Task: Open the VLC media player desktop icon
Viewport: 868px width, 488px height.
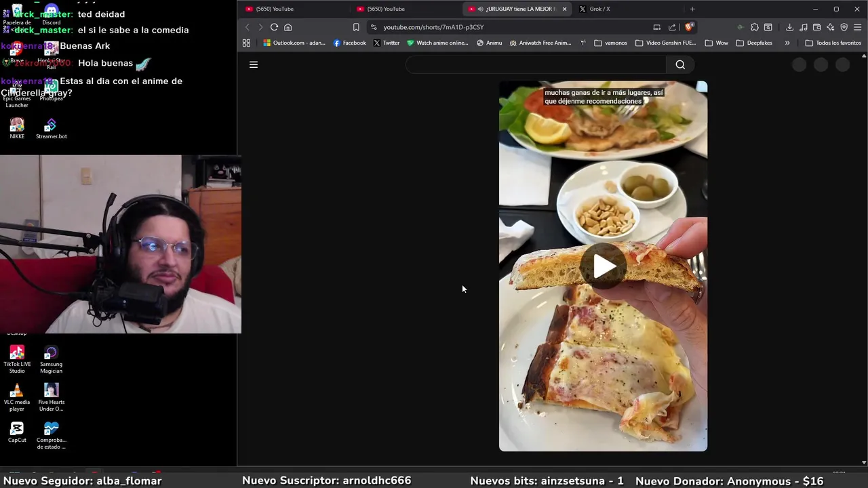Action: point(17,397)
